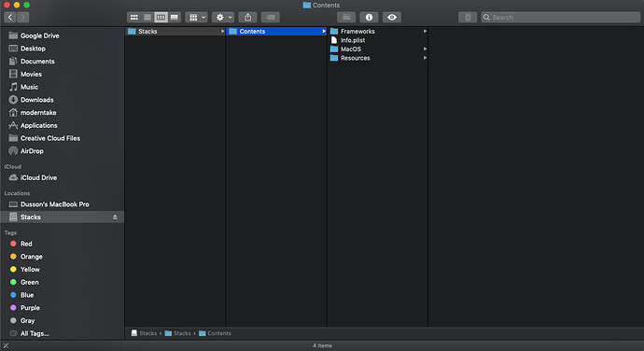Expand the Resources folder arrow
This screenshot has width=644, height=351.
[425, 58]
